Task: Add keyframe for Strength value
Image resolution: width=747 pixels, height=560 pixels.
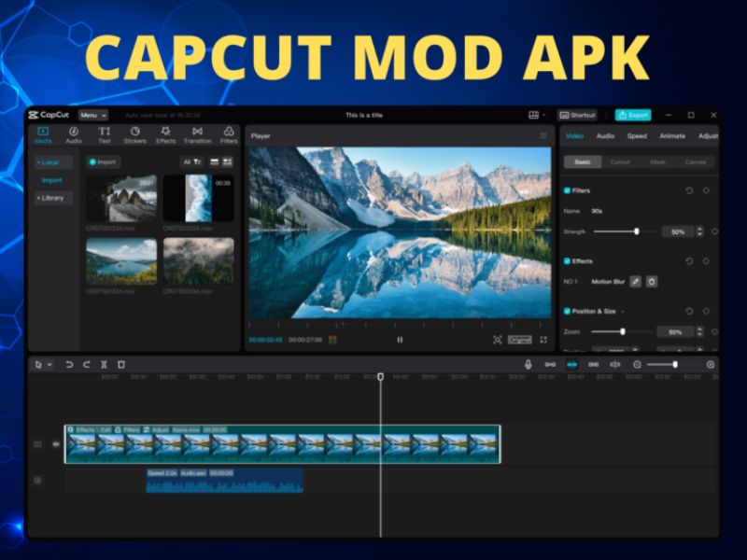Action: tap(714, 231)
